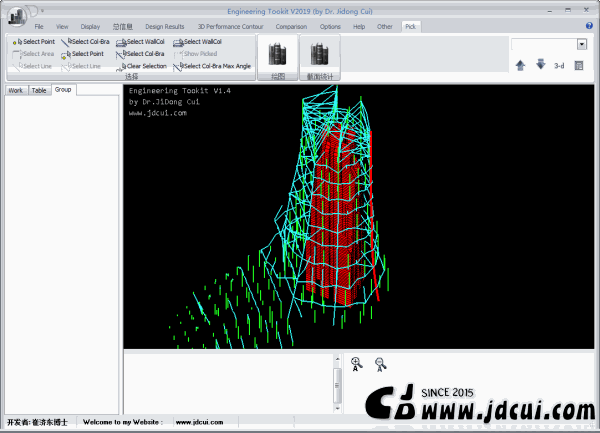The height and width of the screenshot is (433, 600).
Task: Click the blue help question mark icon
Action: pyautogui.click(x=589, y=26)
